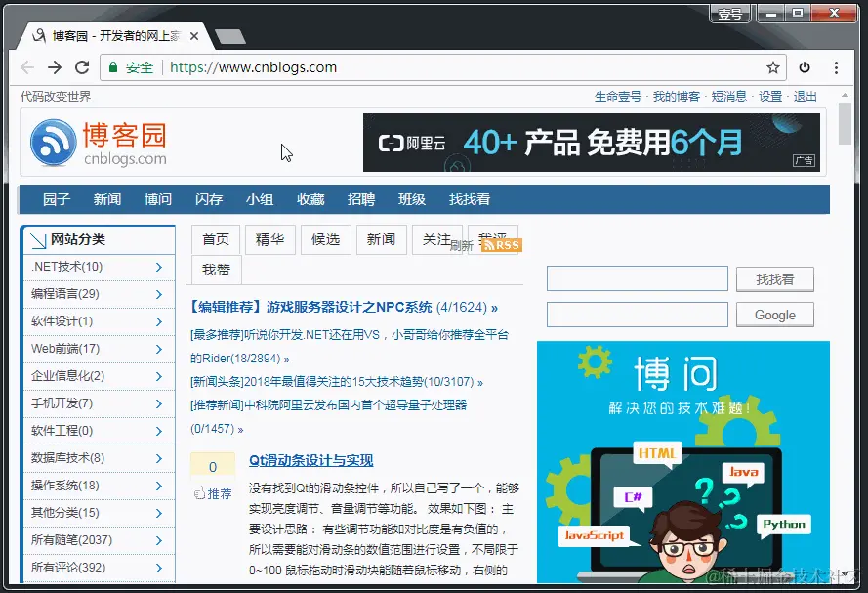
Task: Select the 关注 tab
Action: pos(437,239)
